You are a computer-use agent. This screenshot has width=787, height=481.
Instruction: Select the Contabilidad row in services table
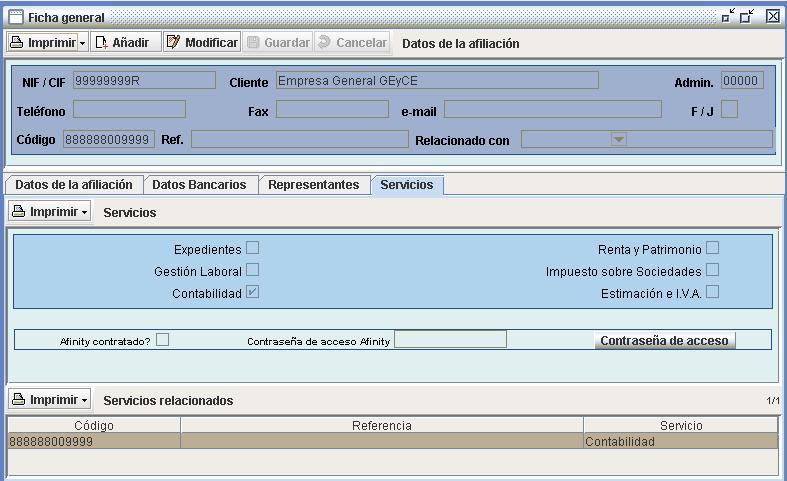tap(392, 441)
